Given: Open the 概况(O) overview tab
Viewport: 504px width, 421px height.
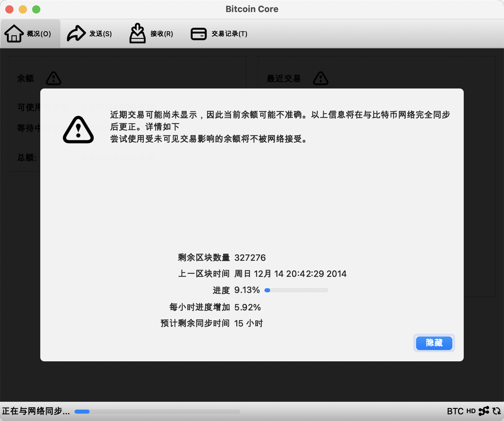Looking at the screenshot, I should click(30, 34).
